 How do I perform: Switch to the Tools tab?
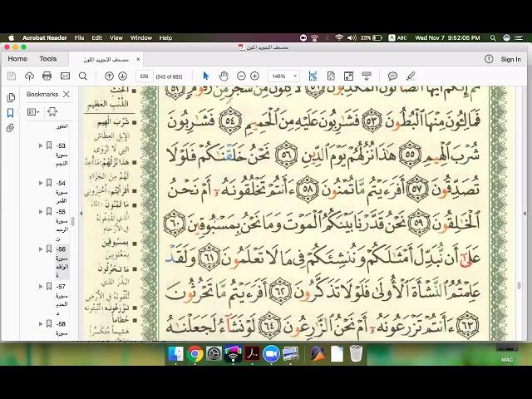tap(48, 59)
